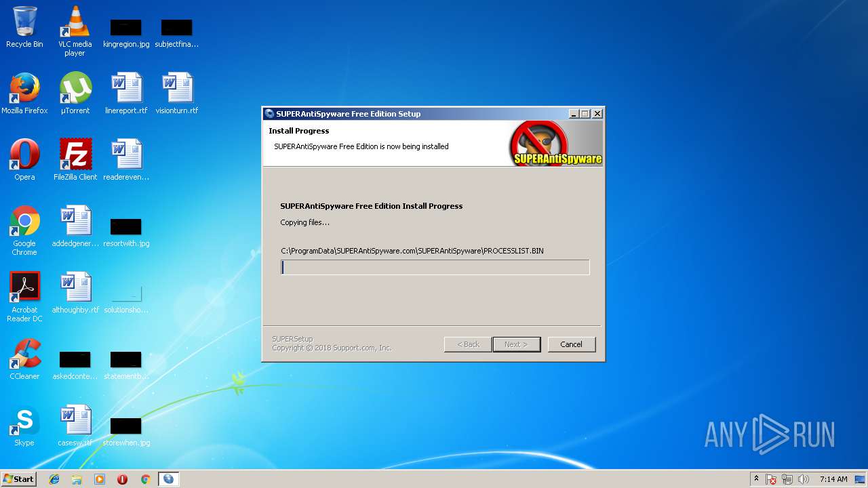Open the network tray icon
Viewport: 868px width, 488px height.
pyautogui.click(x=787, y=479)
